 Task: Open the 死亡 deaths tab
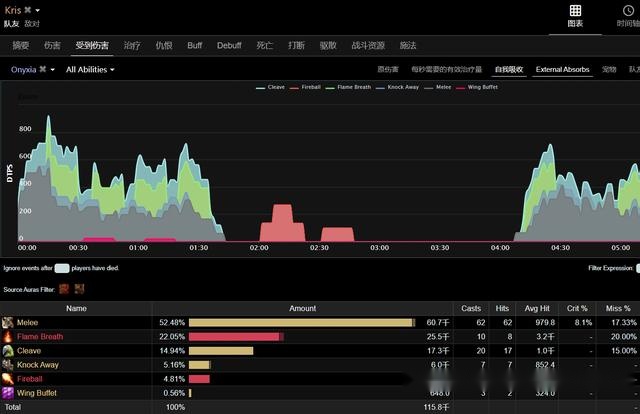coord(264,45)
